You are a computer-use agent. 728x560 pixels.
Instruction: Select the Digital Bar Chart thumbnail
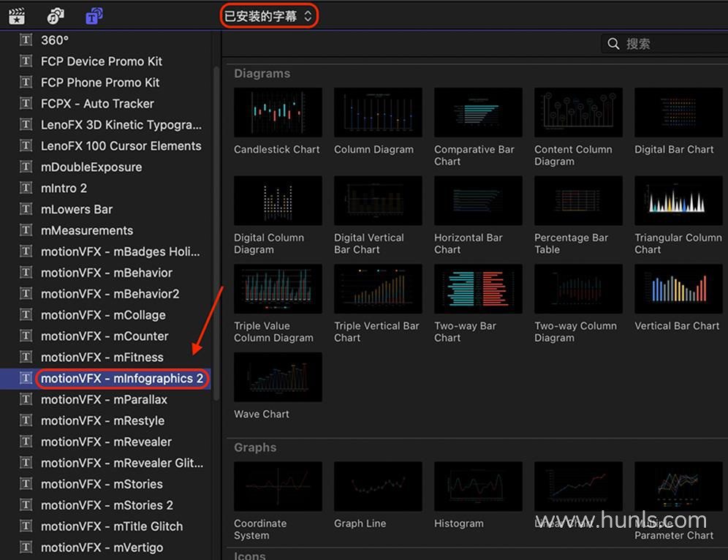(679, 113)
